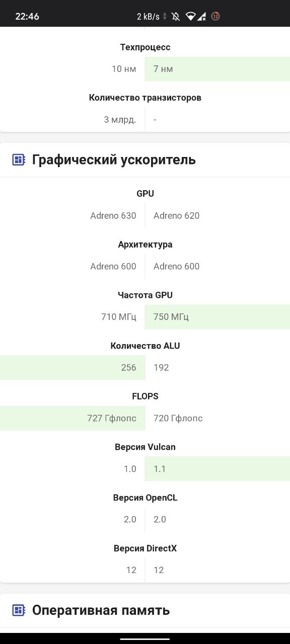
Task: Tap the Adreno 630 GPU value
Action: coord(113,216)
